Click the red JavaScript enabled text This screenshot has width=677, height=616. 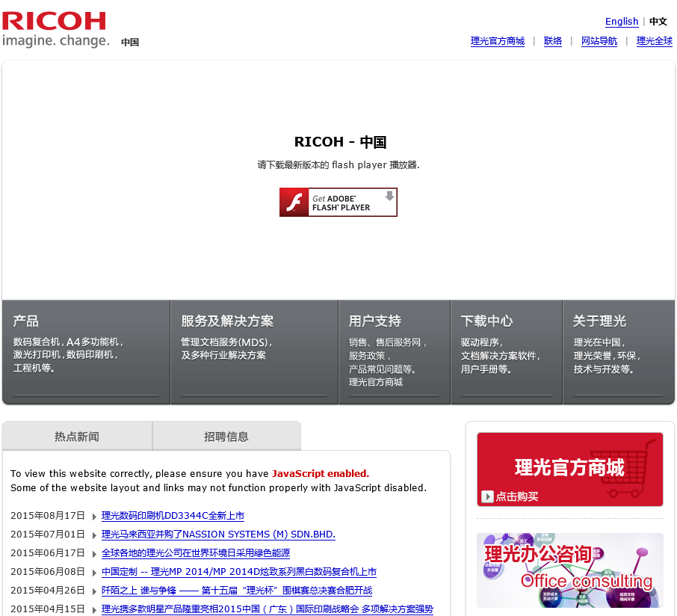click(321, 473)
